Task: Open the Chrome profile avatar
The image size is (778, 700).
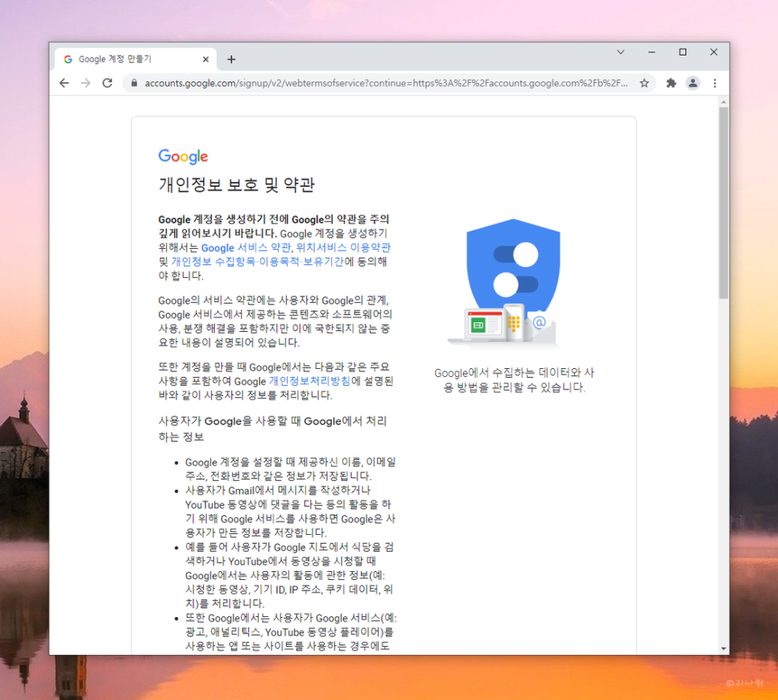Action: (693, 83)
